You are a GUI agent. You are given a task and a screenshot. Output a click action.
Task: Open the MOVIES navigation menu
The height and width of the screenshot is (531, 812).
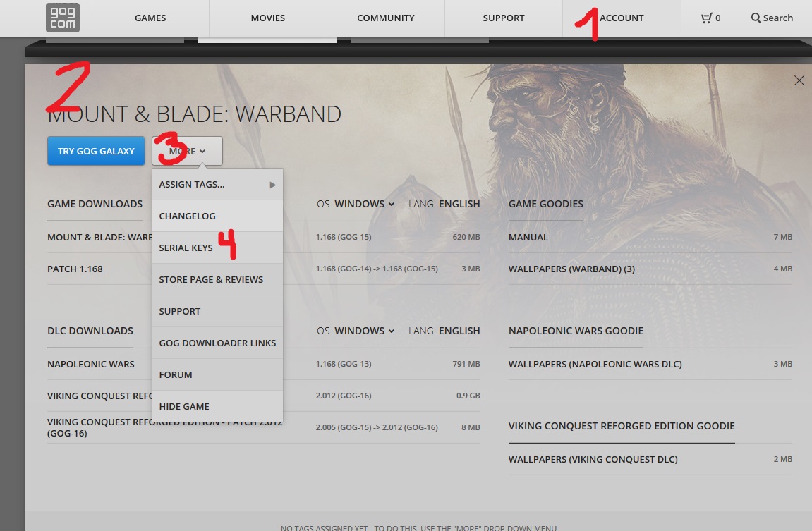tap(268, 18)
